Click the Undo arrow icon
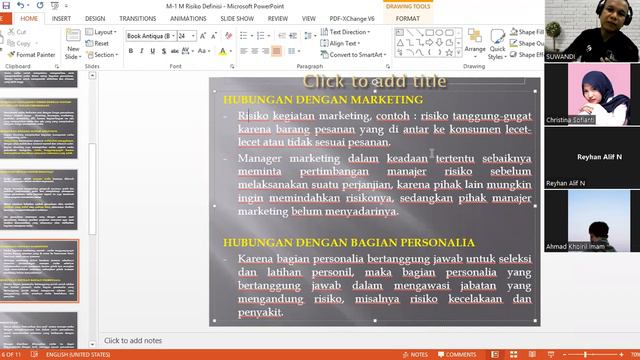 click(20, 5)
